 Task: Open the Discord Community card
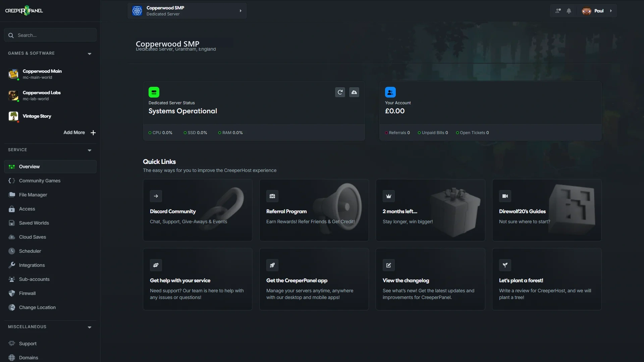click(x=198, y=210)
